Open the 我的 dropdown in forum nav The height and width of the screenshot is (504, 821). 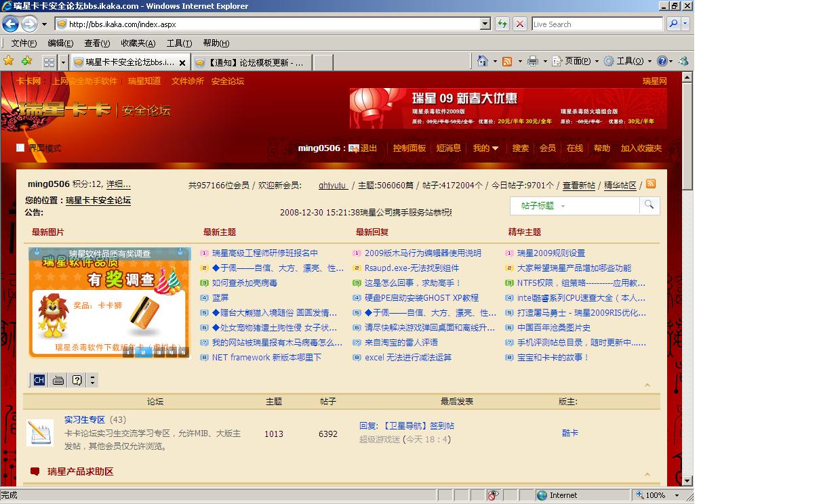pos(485,148)
